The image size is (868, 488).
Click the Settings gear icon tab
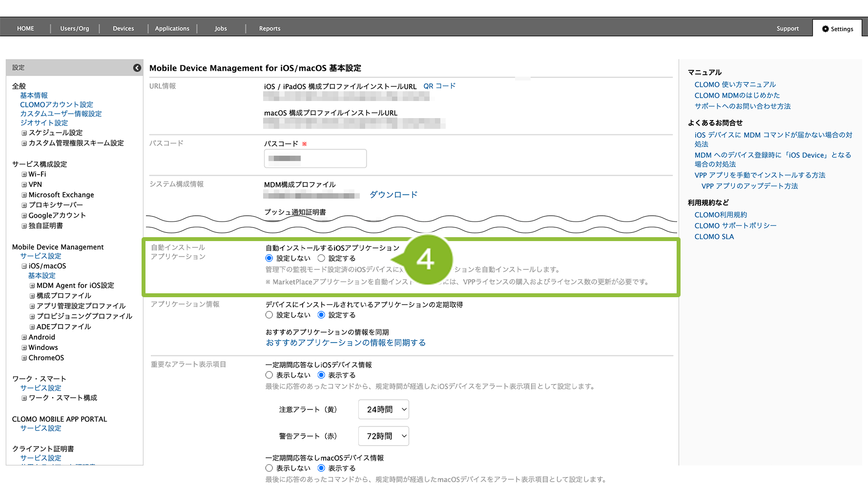[837, 29]
